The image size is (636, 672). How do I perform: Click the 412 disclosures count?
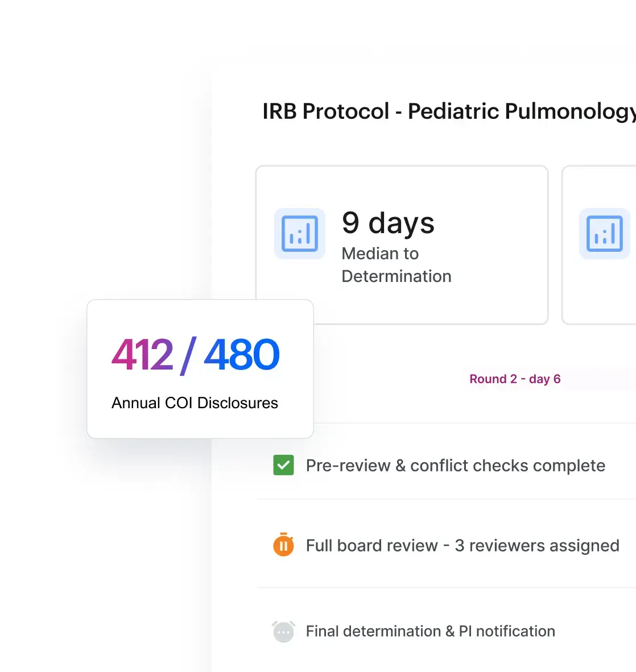(142, 354)
